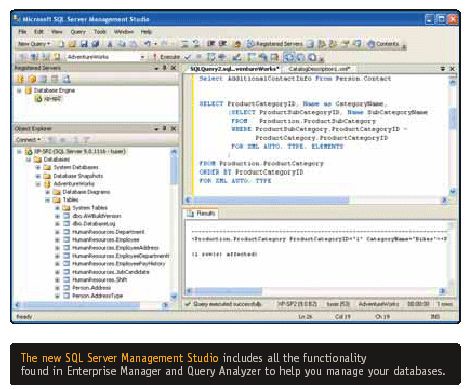Click the Parse checkmark icon

(188, 57)
